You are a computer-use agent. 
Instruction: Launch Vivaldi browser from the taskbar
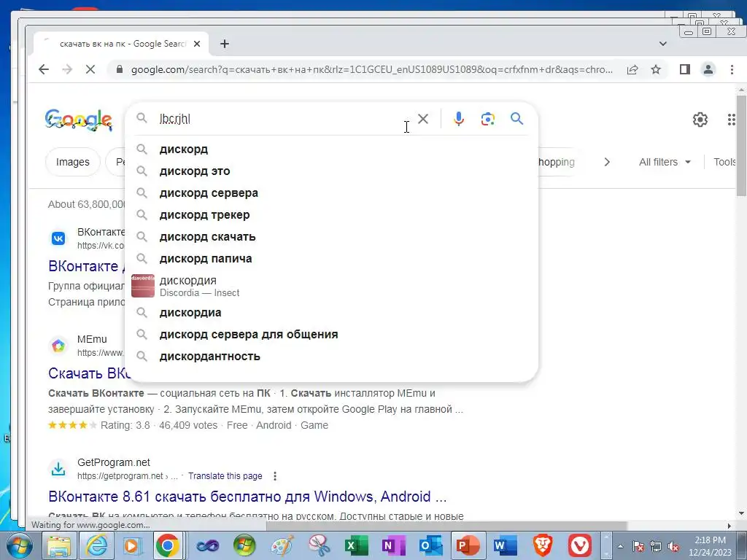click(x=580, y=545)
